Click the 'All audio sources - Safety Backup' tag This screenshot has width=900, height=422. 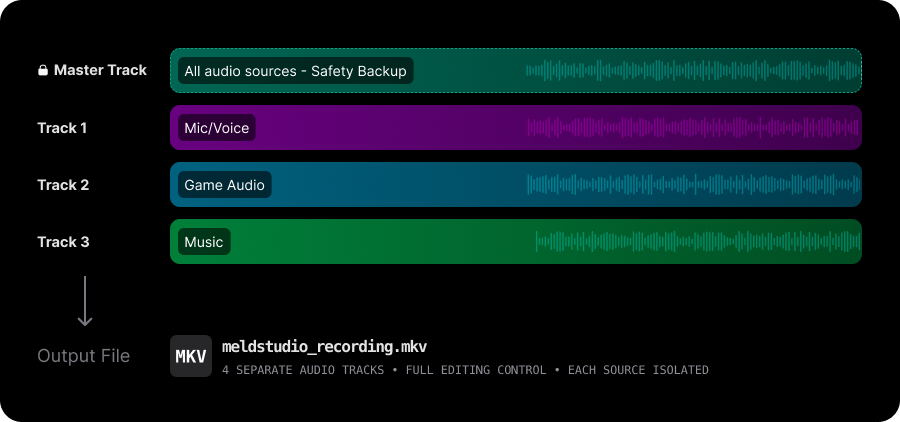[x=295, y=71]
